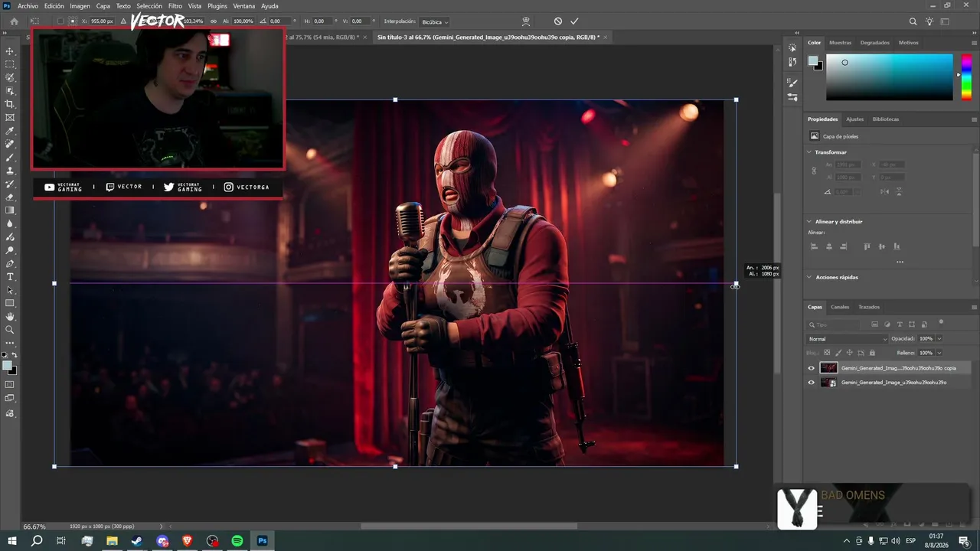Select the Clone Stamp tool
This screenshot has height=551, width=980.
(x=10, y=171)
